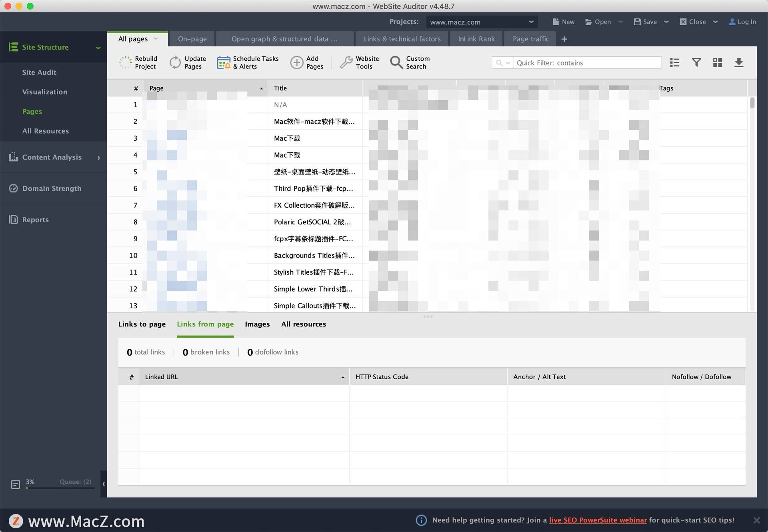Switch to Open graph & structured data tab
Screen dimensions: 768x532
(x=284, y=39)
